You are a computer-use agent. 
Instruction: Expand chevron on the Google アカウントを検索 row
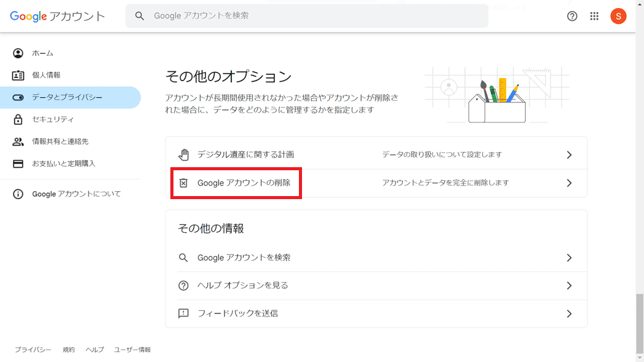pos(569,258)
